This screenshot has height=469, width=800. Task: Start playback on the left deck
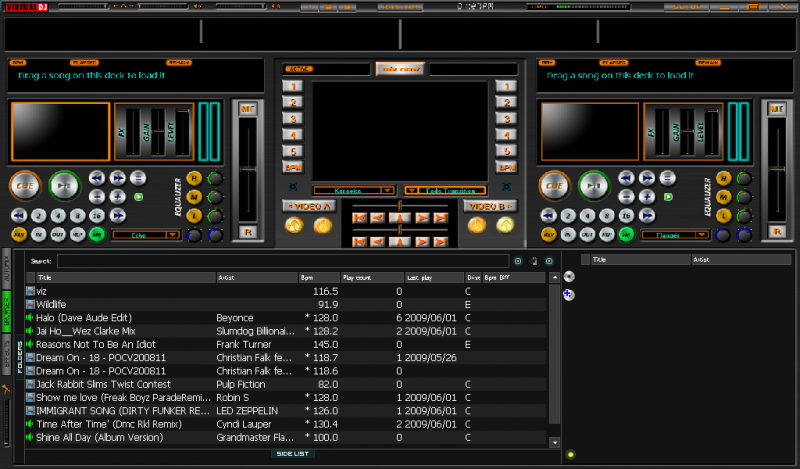click(x=64, y=186)
